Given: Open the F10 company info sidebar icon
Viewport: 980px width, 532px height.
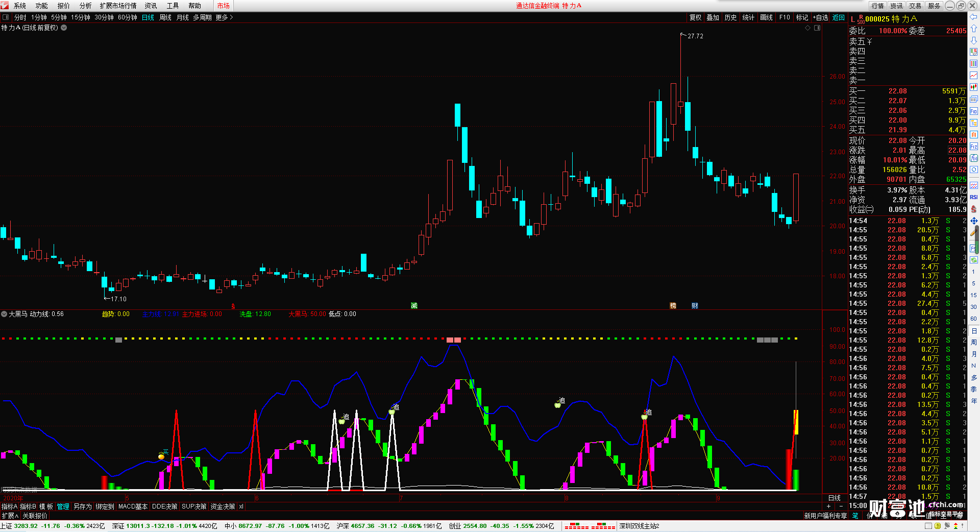Looking at the screenshot, I should (974, 111).
